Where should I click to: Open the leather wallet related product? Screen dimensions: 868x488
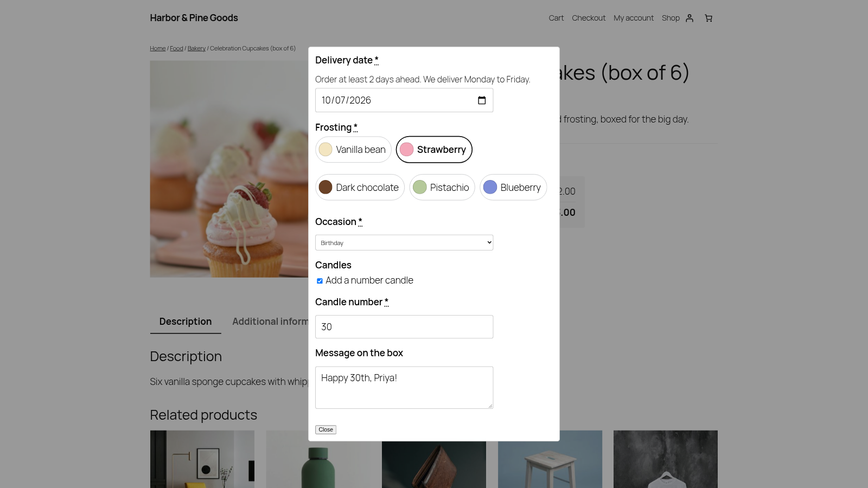(434, 465)
